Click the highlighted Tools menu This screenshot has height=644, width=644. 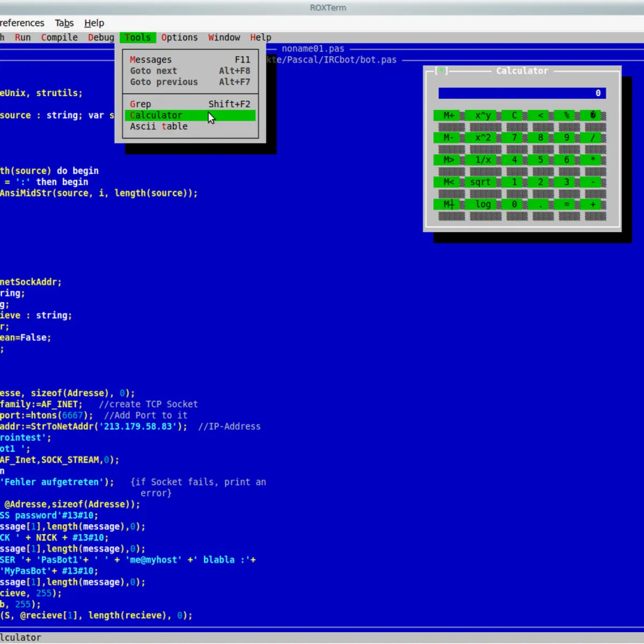click(x=138, y=38)
